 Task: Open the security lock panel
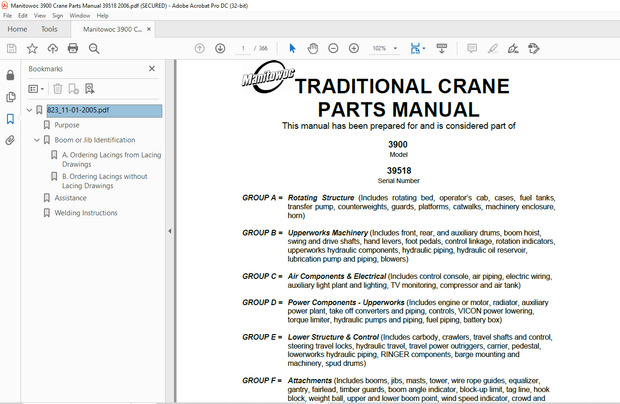point(10,75)
